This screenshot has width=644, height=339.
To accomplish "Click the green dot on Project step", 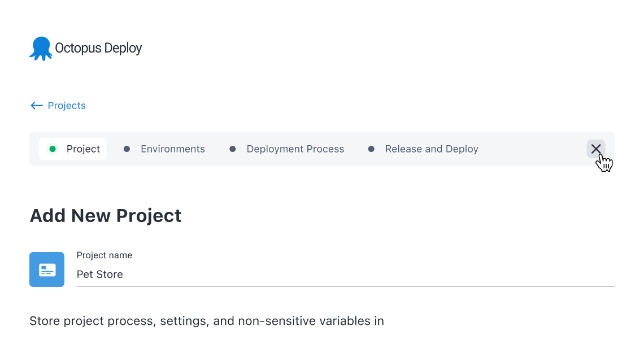I will (53, 149).
